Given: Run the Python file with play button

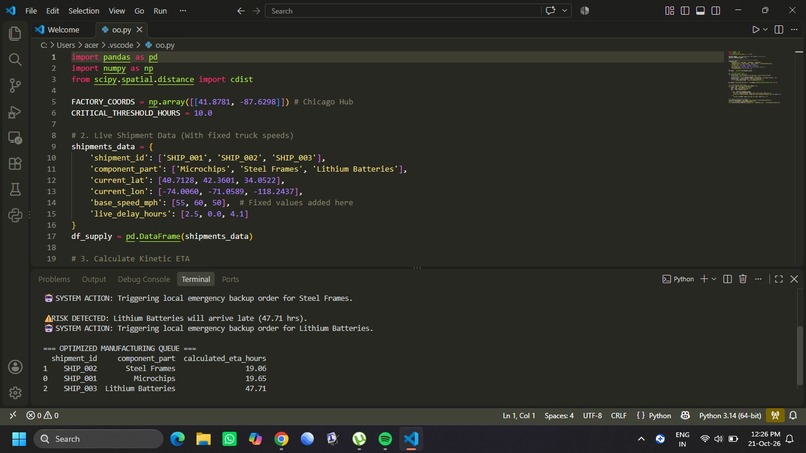Looking at the screenshot, I should [x=755, y=30].
